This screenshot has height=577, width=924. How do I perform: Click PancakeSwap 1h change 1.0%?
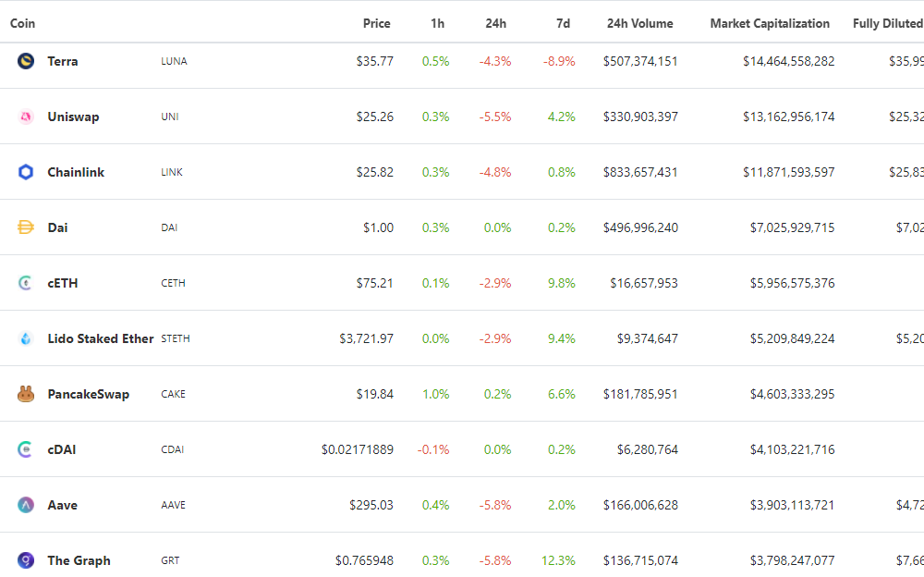click(435, 394)
